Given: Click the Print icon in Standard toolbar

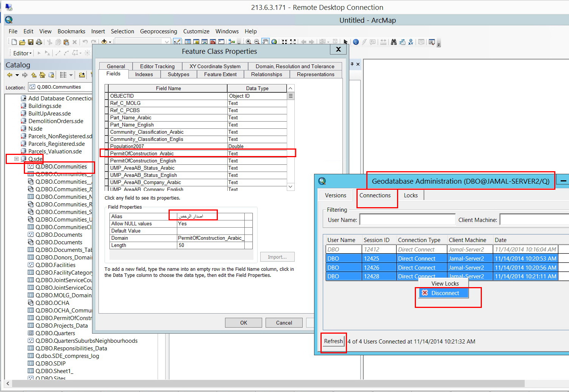Looking at the screenshot, I should click(x=39, y=42).
